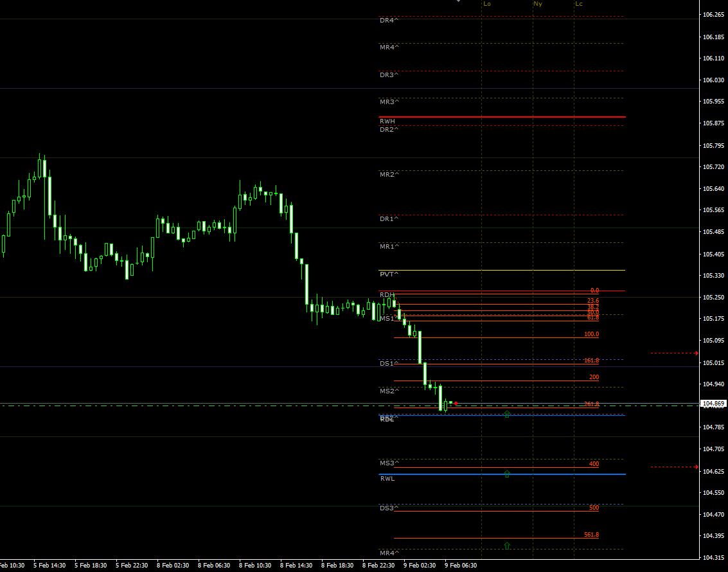The height and width of the screenshot is (572, 728).
Task: Select the yellow PVT pivot line
Action: click(501, 271)
